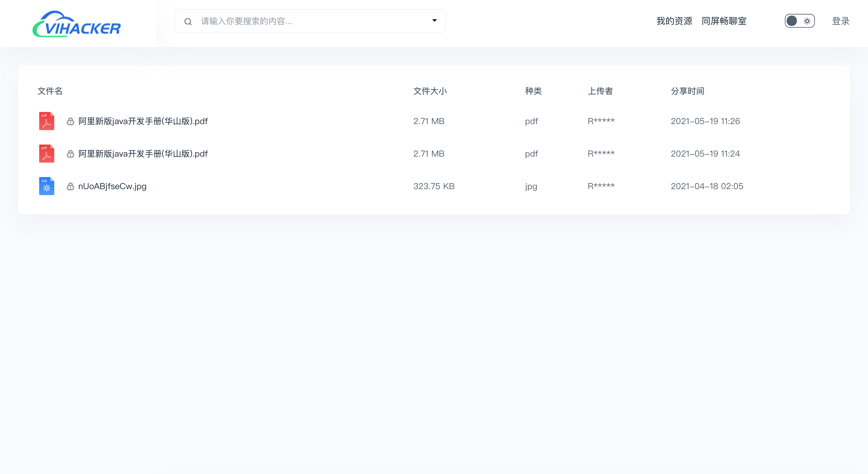Click the 登录 login link
This screenshot has height=474, width=868.
pos(840,21)
